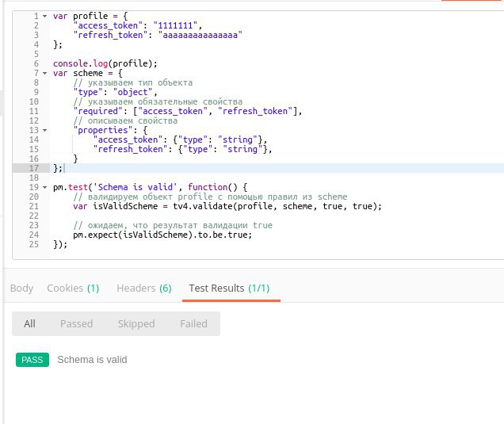Click "refresh_token": {"type": "string"} on line 15

[182, 149]
